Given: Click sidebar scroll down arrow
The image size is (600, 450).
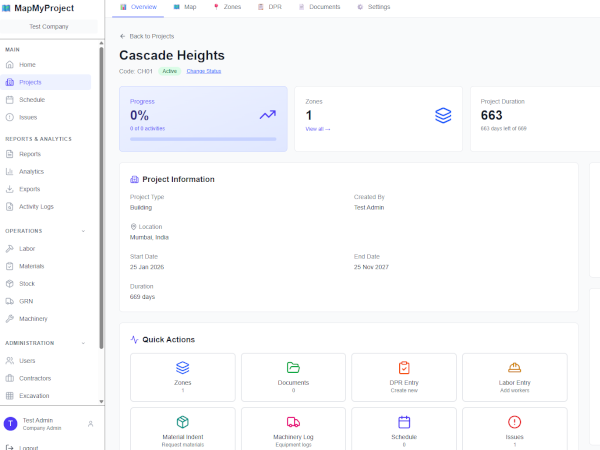Looking at the screenshot, I should click(101, 401).
